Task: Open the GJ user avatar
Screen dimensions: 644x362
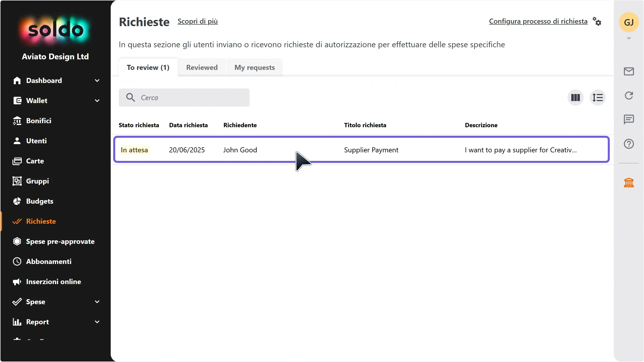Action: (x=629, y=22)
